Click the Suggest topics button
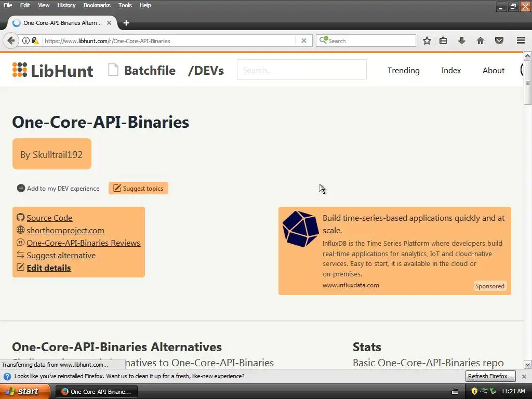 (138, 188)
